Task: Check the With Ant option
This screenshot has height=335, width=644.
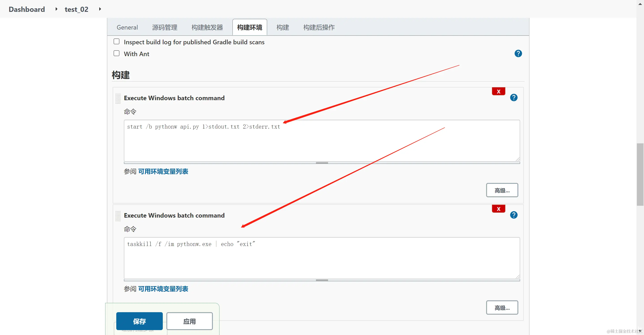Action: [117, 53]
